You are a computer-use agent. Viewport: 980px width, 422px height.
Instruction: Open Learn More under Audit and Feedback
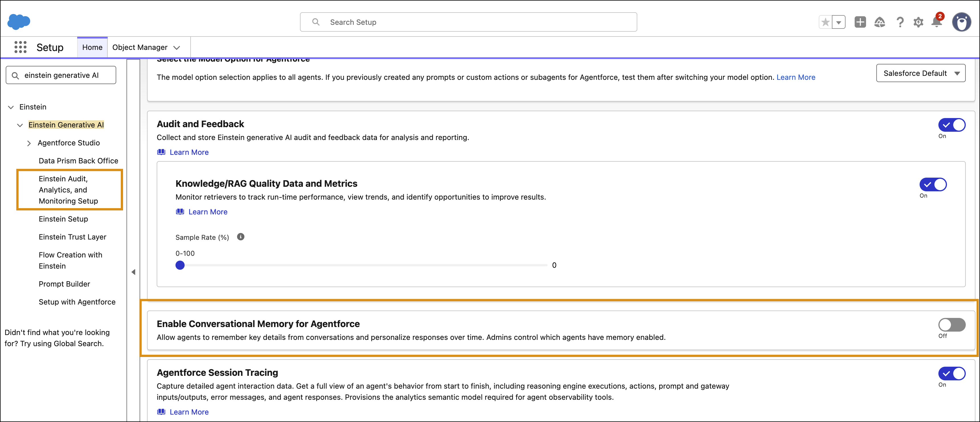189,152
